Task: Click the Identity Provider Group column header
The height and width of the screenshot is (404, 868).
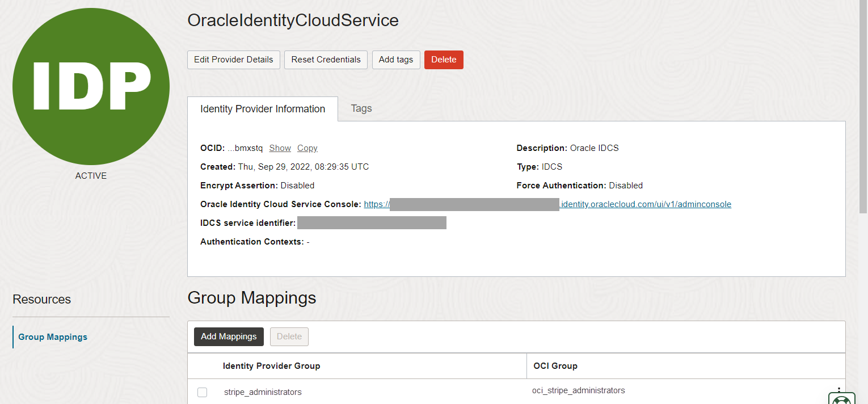Action: pos(272,366)
